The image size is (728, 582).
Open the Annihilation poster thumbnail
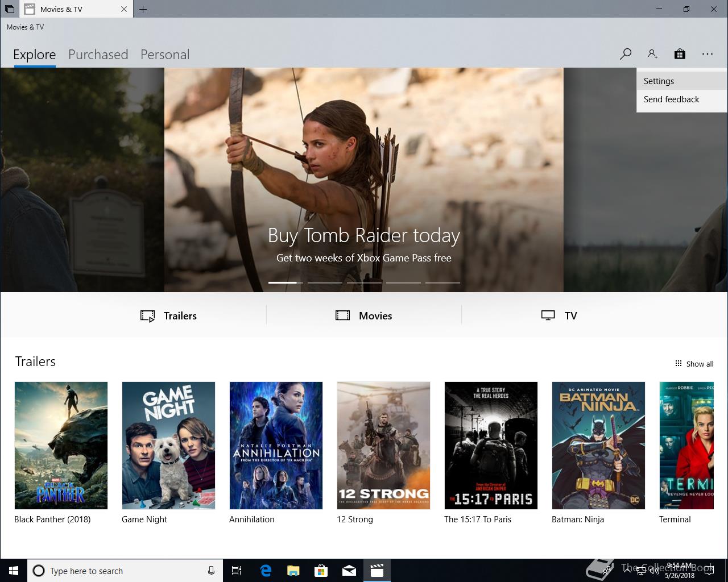(x=276, y=446)
